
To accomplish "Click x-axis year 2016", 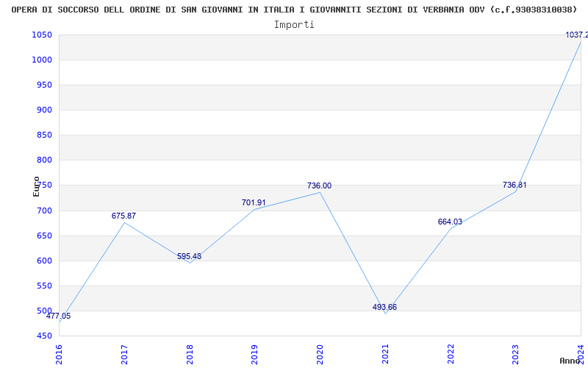I will tap(60, 354).
